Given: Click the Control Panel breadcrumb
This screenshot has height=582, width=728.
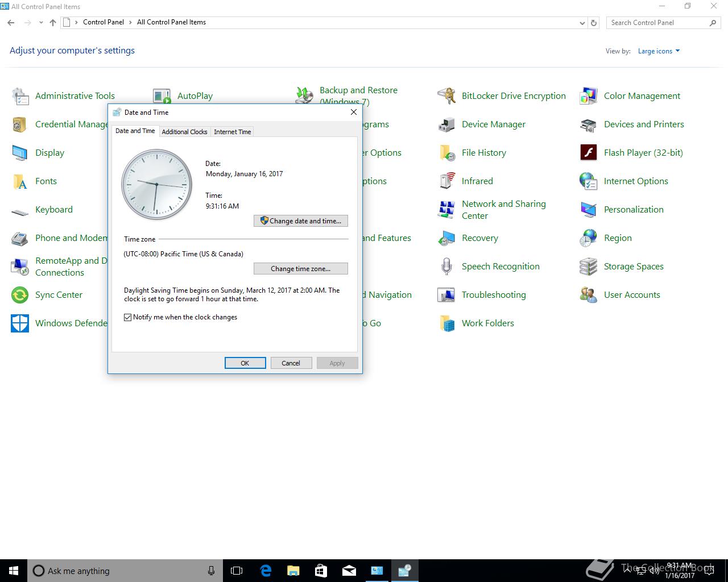Looking at the screenshot, I should pyautogui.click(x=104, y=22).
